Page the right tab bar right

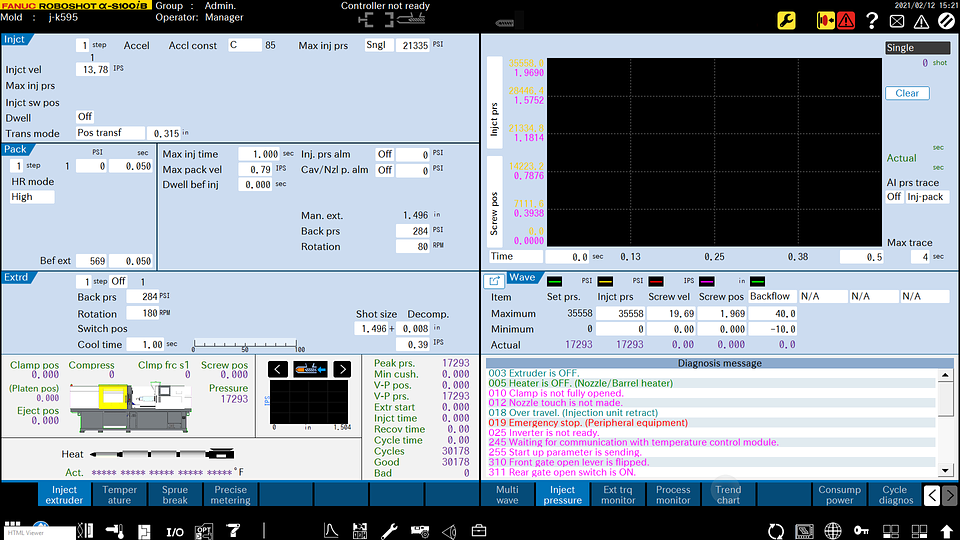click(x=950, y=495)
